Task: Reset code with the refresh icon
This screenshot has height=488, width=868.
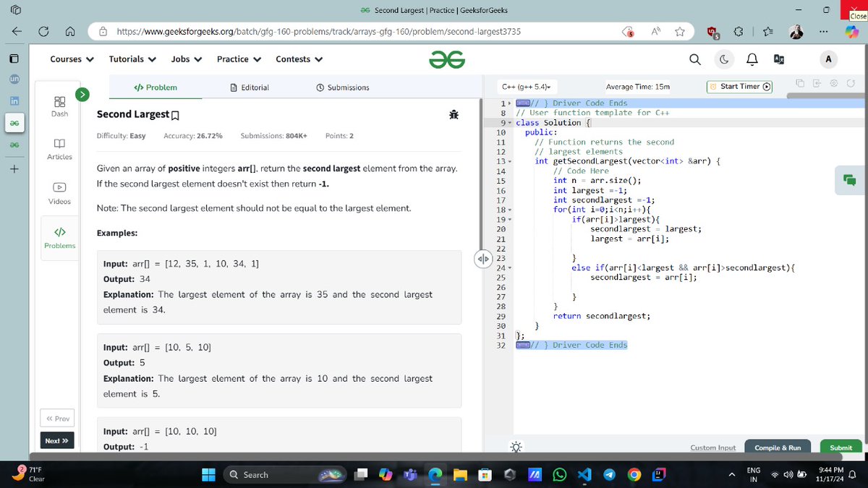Action: [851, 85]
